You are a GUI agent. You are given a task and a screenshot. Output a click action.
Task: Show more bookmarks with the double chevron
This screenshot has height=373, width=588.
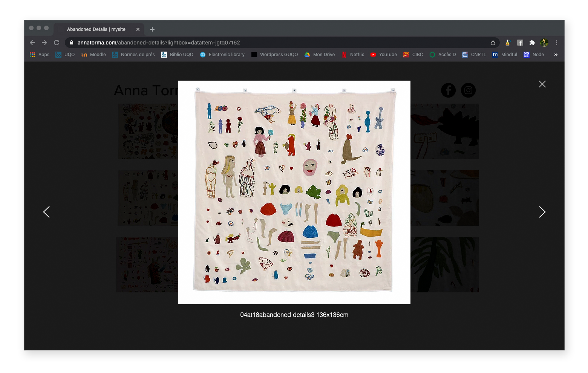point(556,55)
